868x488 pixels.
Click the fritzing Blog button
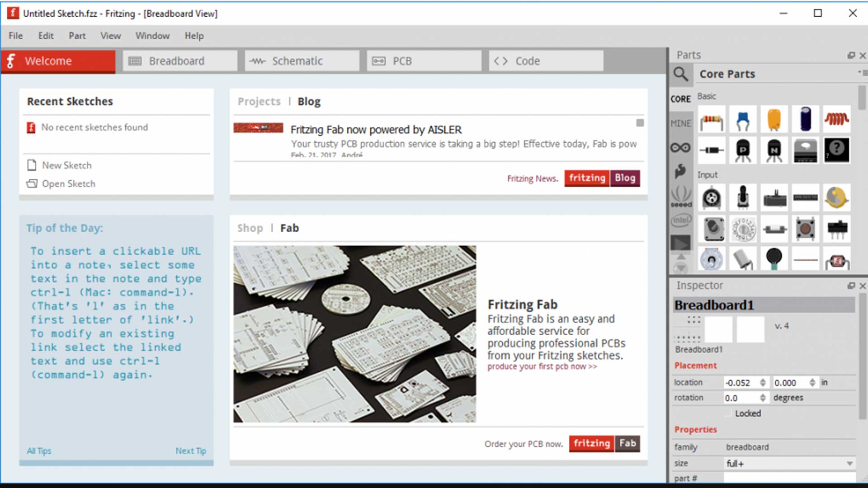pyautogui.click(x=602, y=178)
